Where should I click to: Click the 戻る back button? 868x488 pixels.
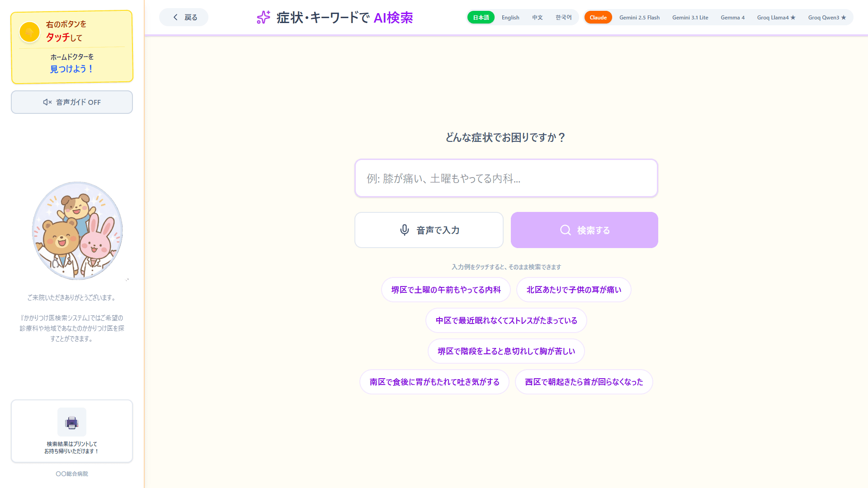[184, 17]
